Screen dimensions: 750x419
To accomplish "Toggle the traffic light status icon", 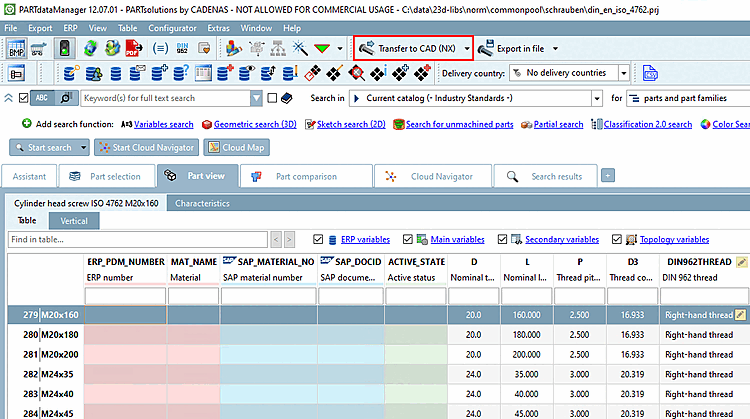I will 65,48.
